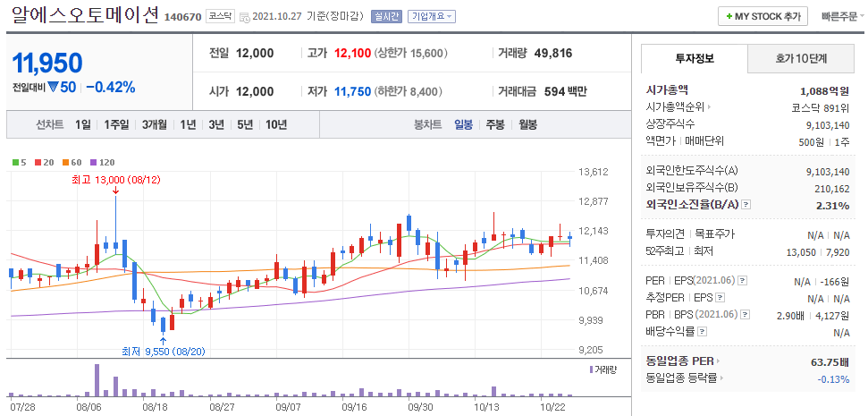Click the 실시간 real-time button
868x416 pixels.
386,17
